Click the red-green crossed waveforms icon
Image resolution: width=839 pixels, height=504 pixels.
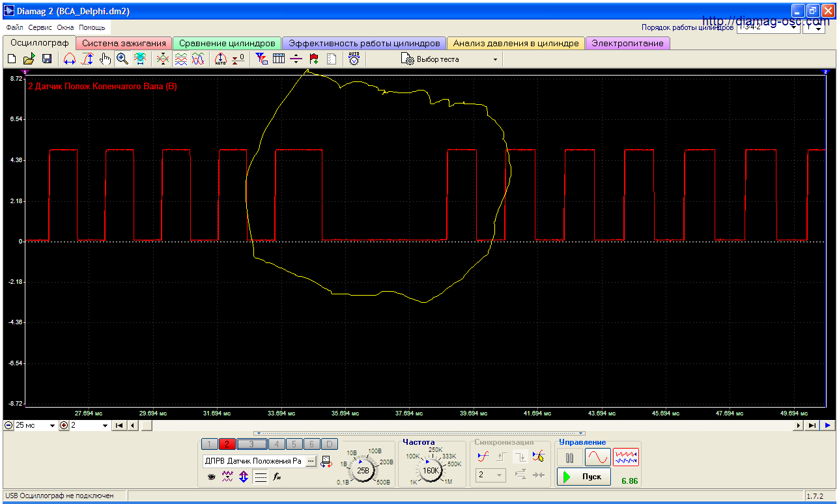tap(163, 59)
